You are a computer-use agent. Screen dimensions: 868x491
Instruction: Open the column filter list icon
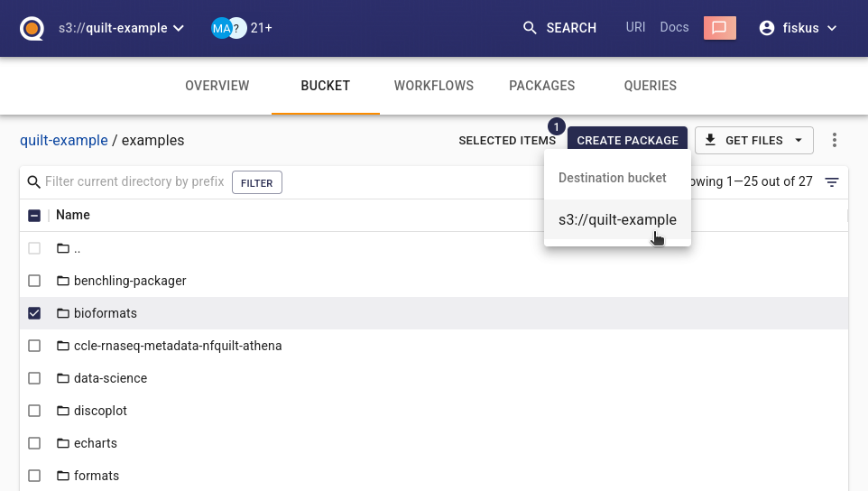tap(832, 181)
